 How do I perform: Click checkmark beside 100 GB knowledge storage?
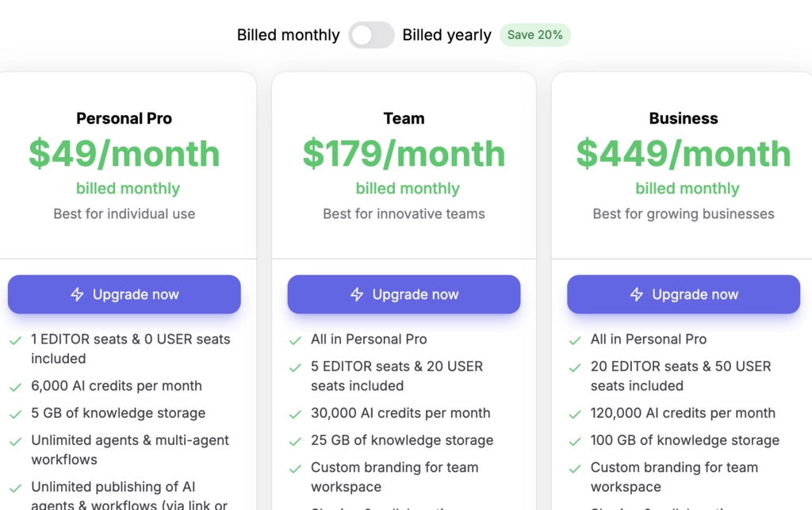coord(575,441)
